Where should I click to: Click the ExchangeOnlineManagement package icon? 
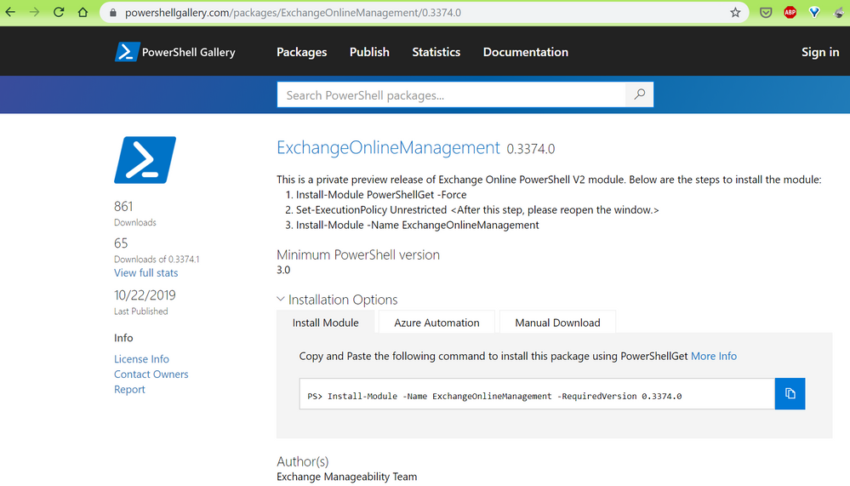(145, 160)
